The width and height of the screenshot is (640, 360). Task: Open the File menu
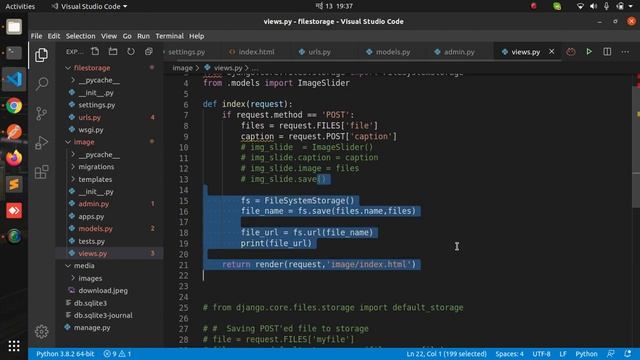(x=36, y=36)
